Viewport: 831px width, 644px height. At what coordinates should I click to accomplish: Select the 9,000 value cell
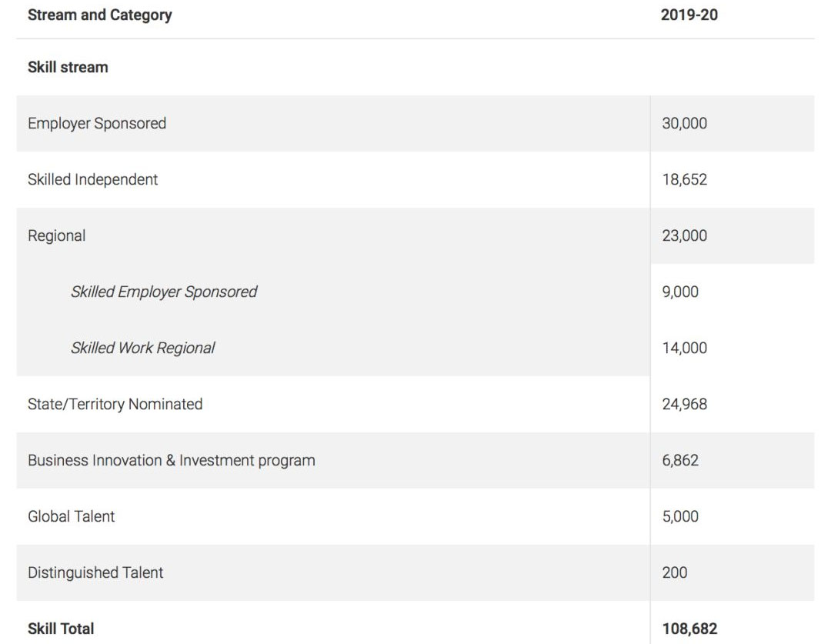(x=680, y=292)
